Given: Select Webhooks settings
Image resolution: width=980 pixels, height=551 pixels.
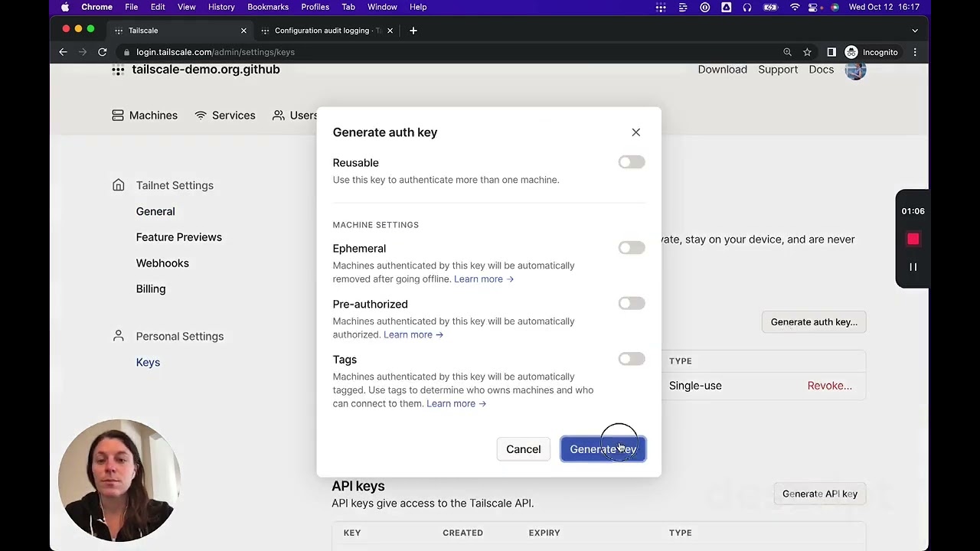Looking at the screenshot, I should 162,263.
